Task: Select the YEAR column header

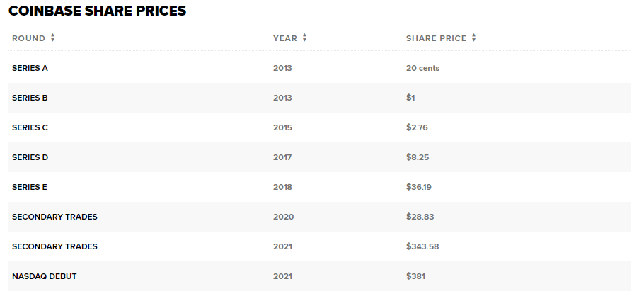Action: coord(285,38)
